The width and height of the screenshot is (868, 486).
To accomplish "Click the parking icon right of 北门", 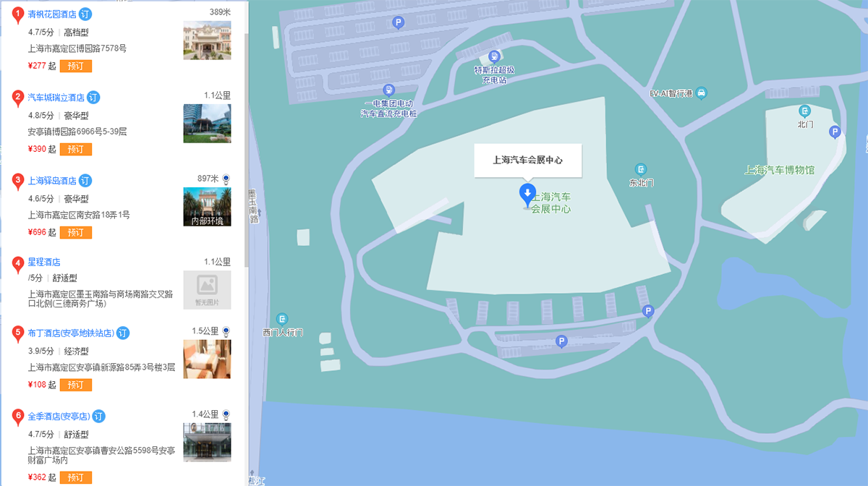I will (x=835, y=132).
